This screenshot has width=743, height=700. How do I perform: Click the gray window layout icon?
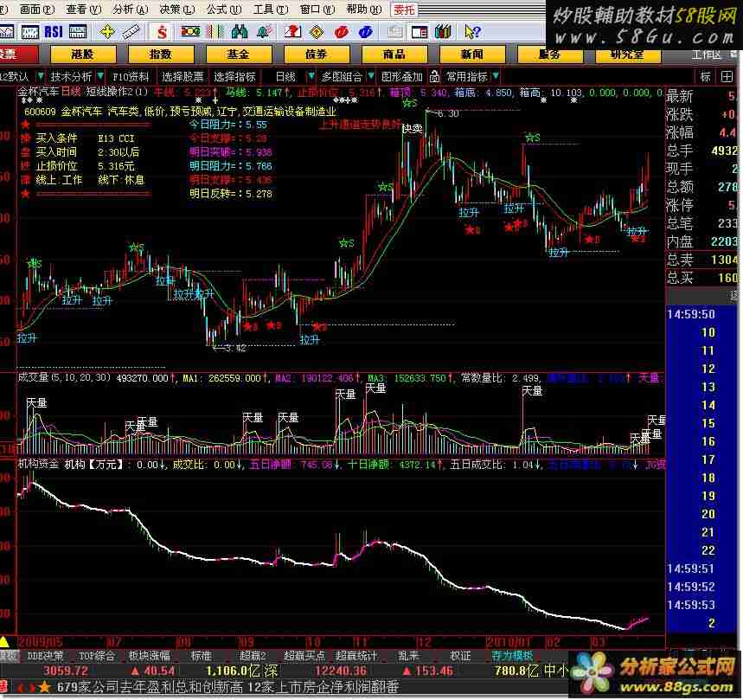[x=394, y=32]
